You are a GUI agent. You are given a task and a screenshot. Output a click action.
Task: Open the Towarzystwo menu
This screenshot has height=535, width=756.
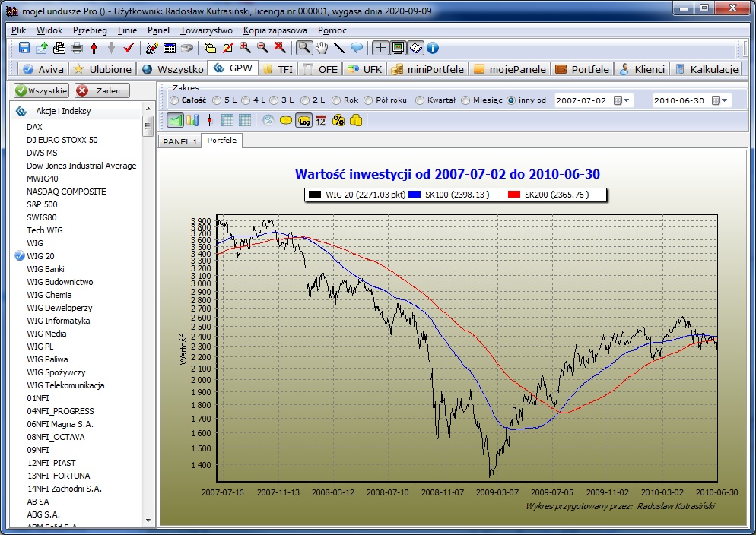point(206,30)
